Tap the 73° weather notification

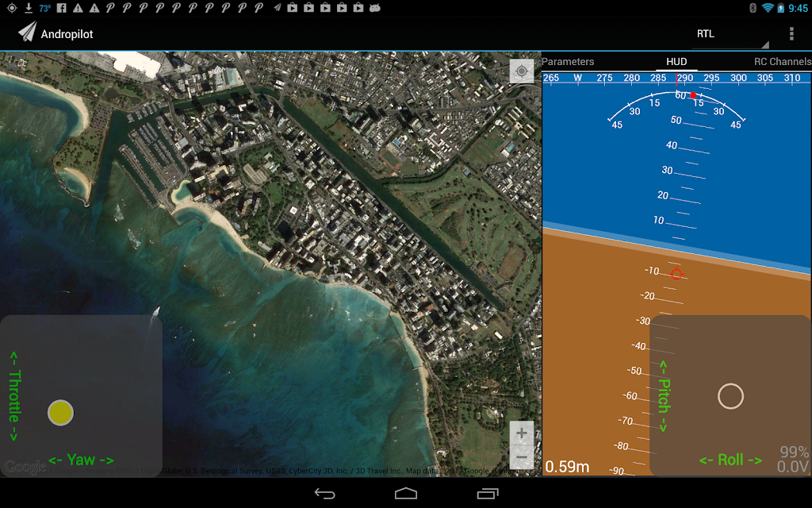coord(45,8)
